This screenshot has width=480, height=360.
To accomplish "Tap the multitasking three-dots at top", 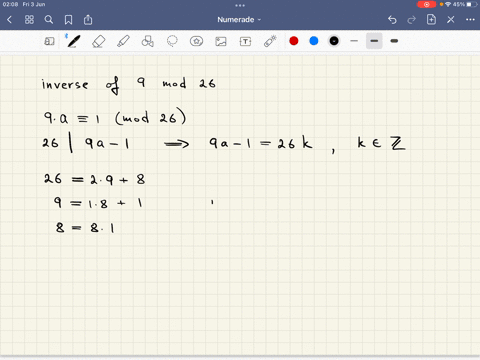I will [240, 5].
